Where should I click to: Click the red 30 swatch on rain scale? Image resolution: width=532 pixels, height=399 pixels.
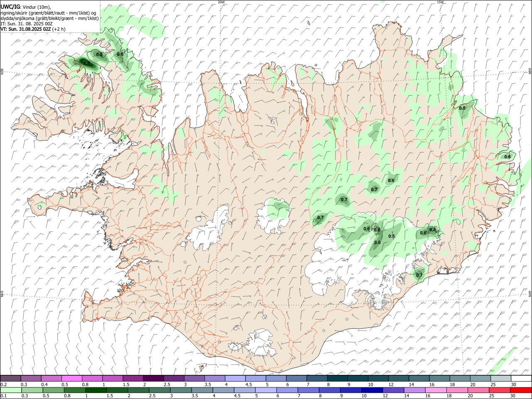tap(521, 390)
